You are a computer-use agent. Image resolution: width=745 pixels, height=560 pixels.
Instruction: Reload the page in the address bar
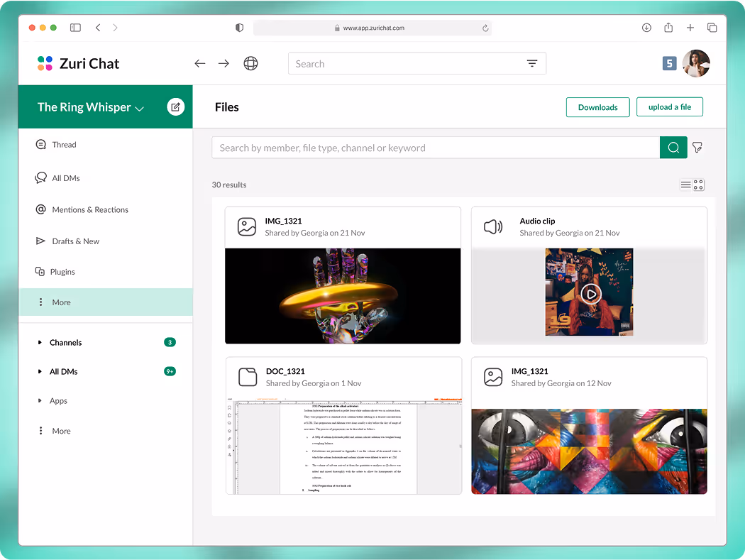click(485, 28)
